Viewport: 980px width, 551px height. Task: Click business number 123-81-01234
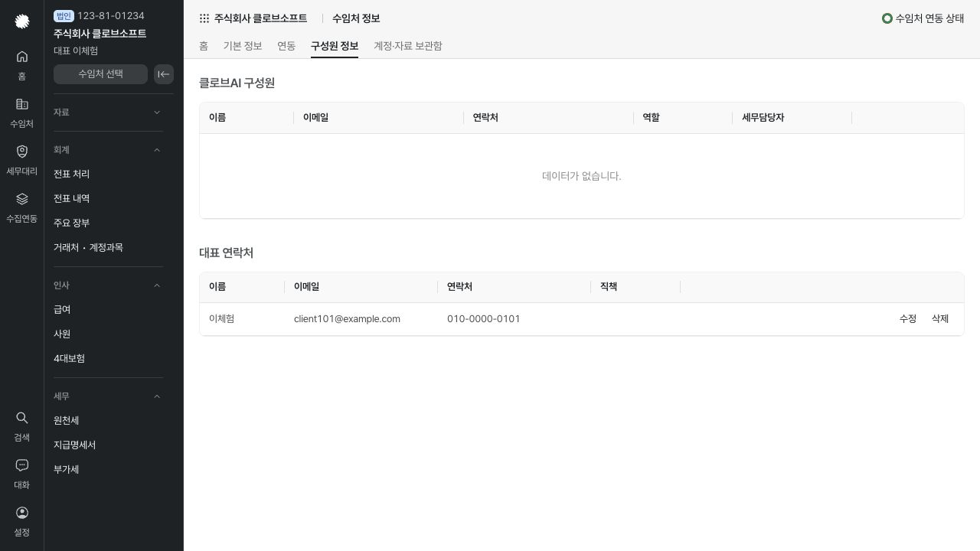click(111, 16)
